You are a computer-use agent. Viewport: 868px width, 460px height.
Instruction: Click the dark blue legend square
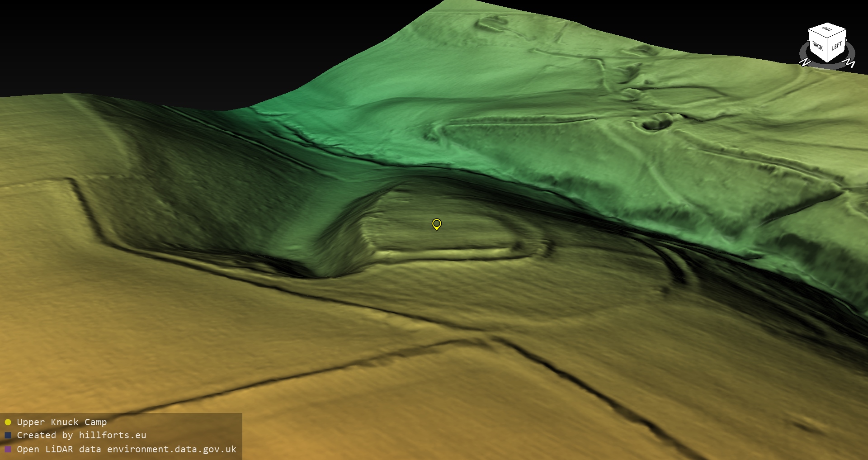point(8,436)
